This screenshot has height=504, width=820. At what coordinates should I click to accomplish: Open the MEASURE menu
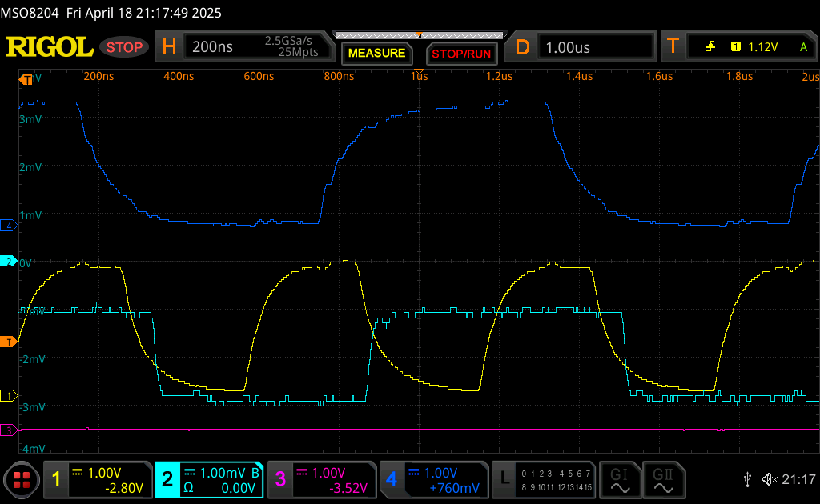377,54
